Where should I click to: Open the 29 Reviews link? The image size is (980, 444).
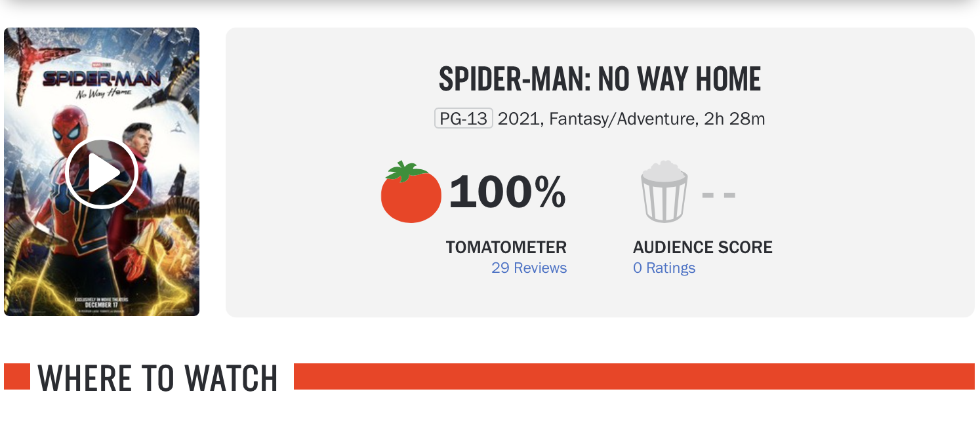(x=529, y=268)
